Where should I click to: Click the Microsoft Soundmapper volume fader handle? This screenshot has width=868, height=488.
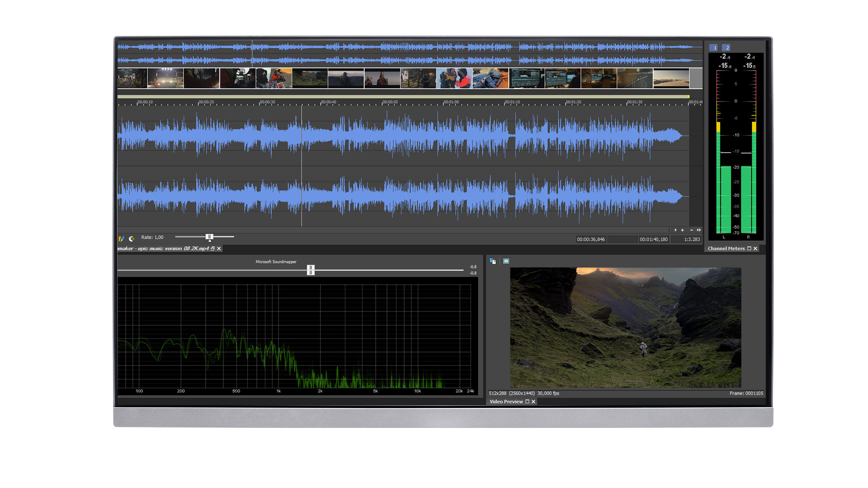coord(311,270)
